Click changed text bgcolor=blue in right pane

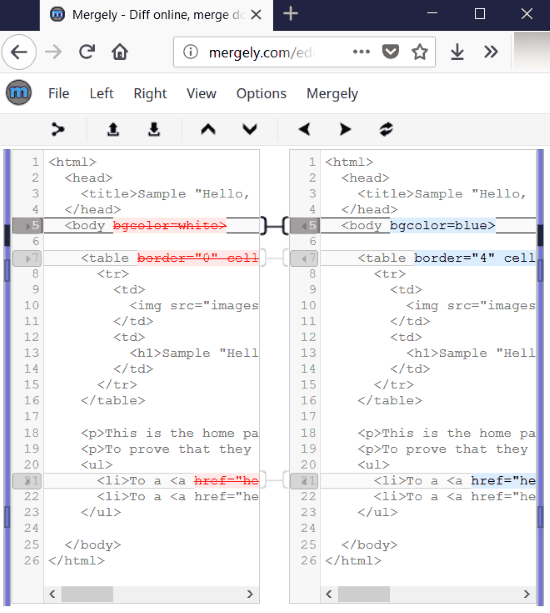pos(443,226)
